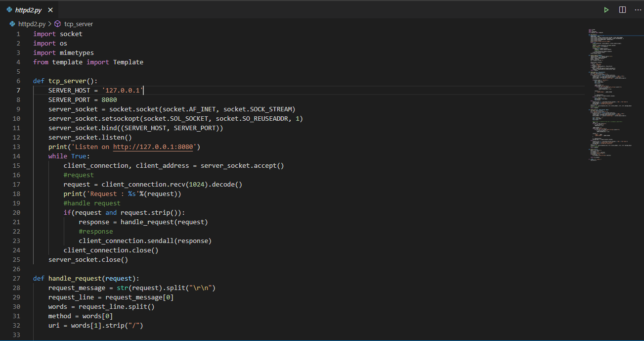Click the tcp_server symbol icon in breadcrumb
This screenshot has width=644, height=341.
tap(57, 23)
